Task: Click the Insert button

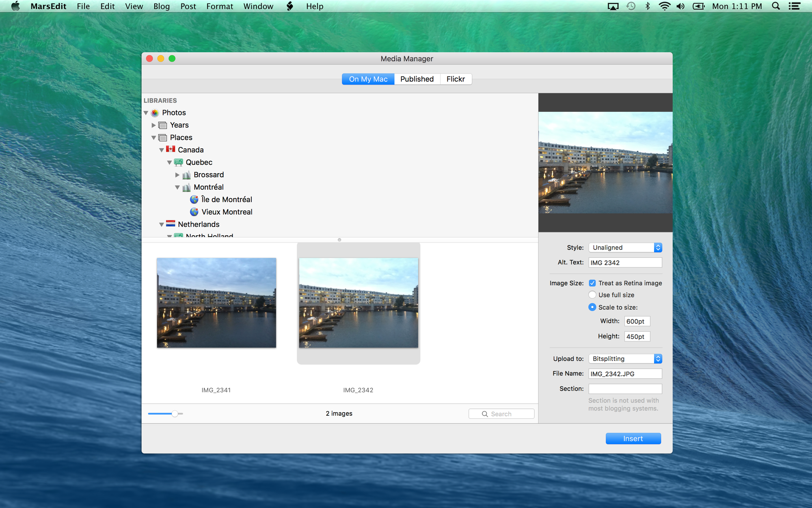Action: 633,439
